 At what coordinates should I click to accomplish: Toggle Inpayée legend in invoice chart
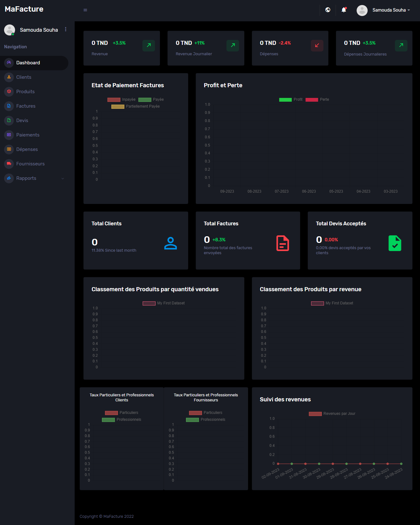click(x=122, y=99)
